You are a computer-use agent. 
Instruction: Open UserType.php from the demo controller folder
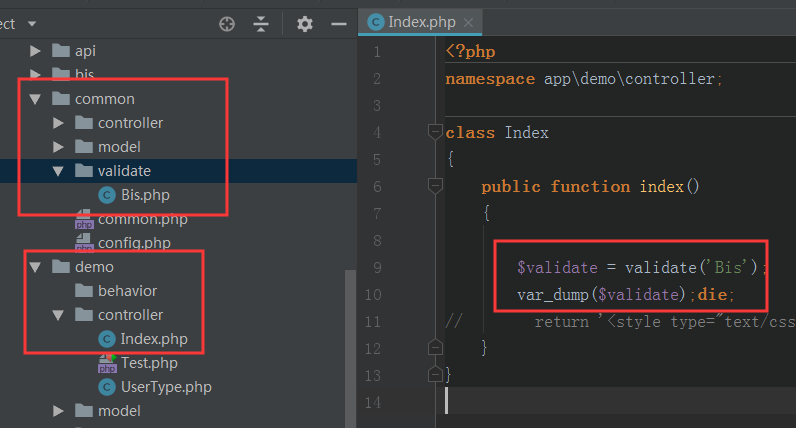165,387
